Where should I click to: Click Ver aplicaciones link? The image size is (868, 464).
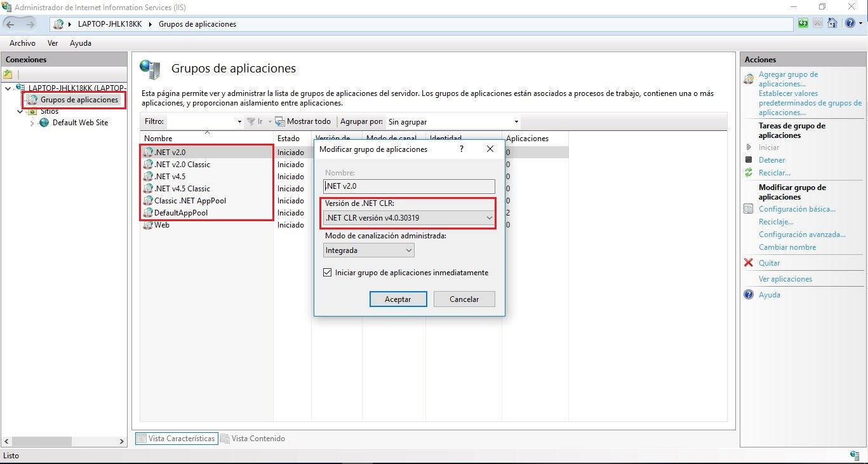tap(785, 279)
